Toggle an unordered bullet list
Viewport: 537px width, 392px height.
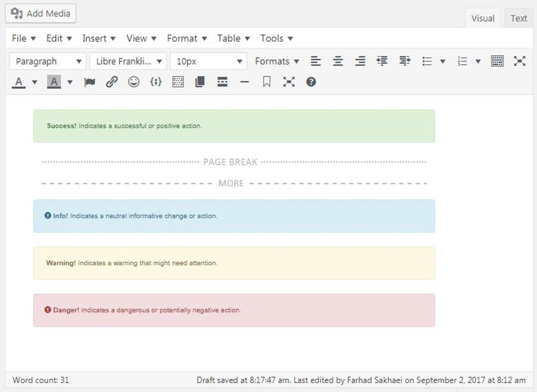pyautogui.click(x=427, y=61)
